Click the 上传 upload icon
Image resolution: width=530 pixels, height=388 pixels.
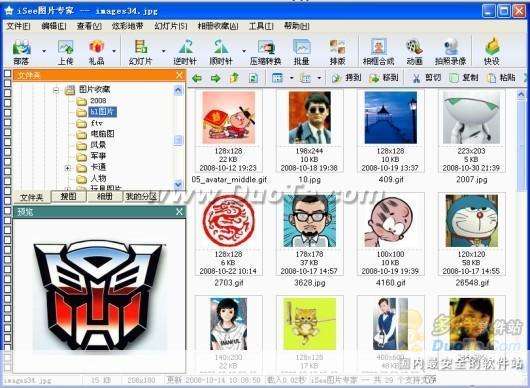pos(66,52)
